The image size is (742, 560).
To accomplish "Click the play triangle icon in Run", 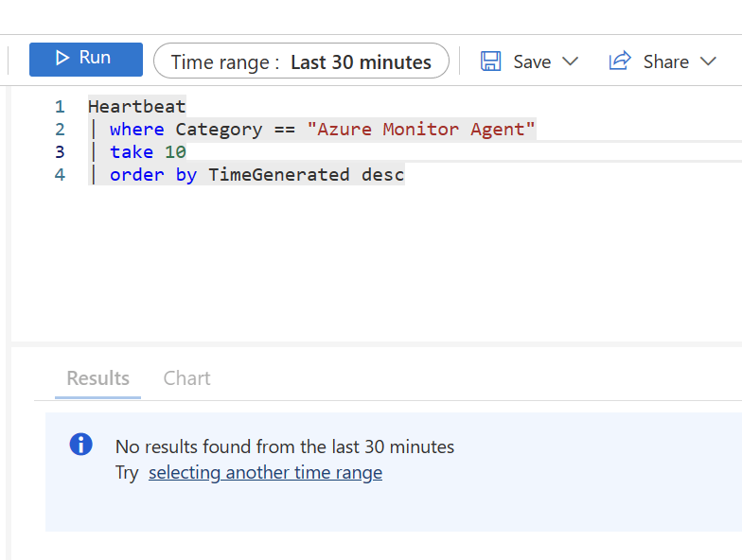I will click(x=62, y=58).
